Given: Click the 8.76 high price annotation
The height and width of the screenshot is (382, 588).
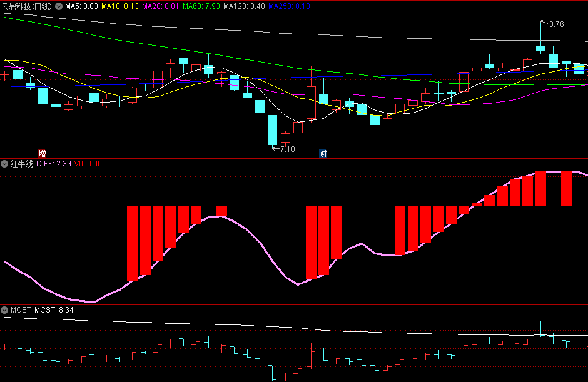Looking at the screenshot, I should point(557,24).
